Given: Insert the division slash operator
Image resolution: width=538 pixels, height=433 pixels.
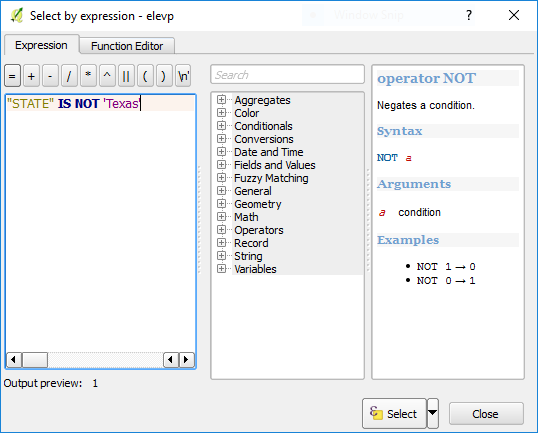Looking at the screenshot, I should tap(69, 76).
